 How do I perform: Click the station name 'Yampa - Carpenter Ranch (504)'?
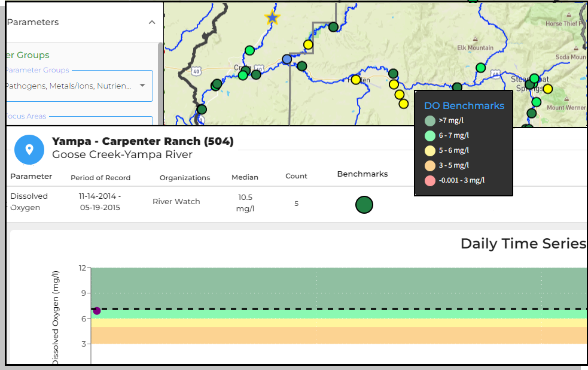(x=142, y=142)
